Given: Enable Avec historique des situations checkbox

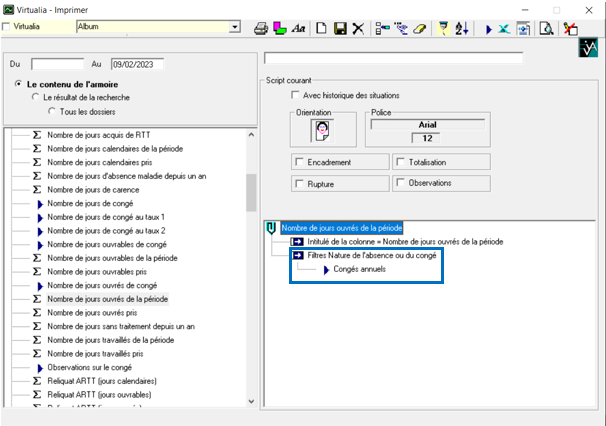Looking at the screenshot, I should point(295,95).
